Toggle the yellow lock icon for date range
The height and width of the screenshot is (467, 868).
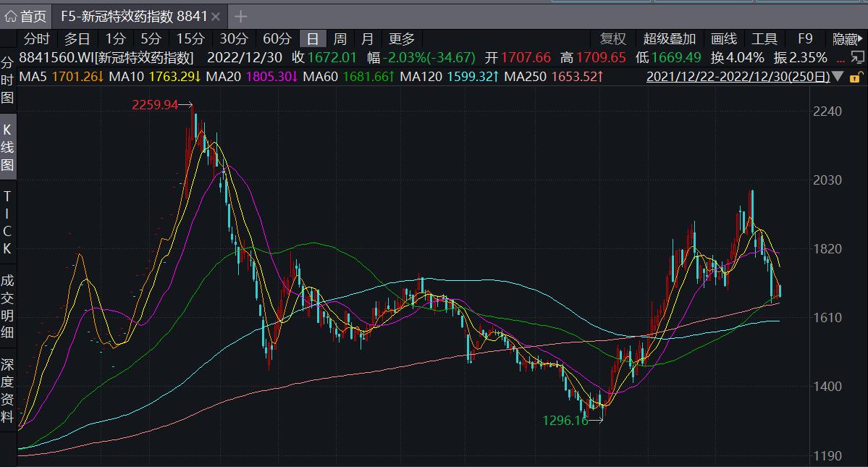(855, 77)
